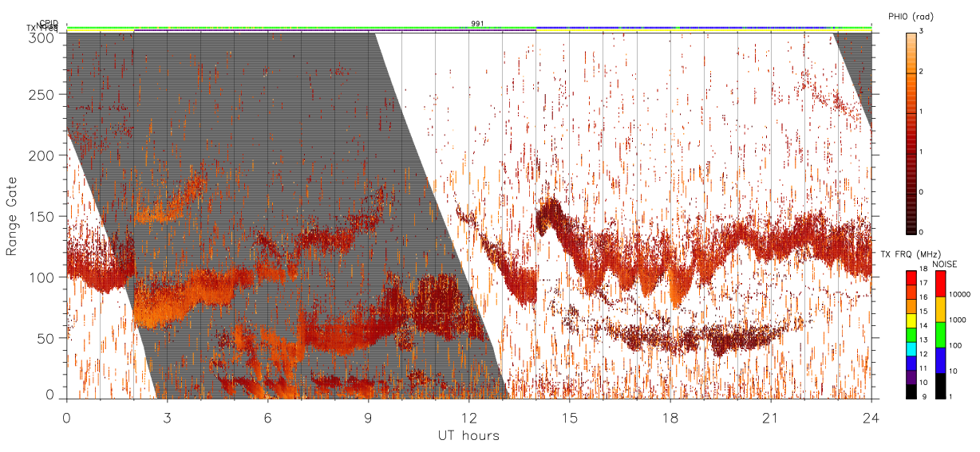Screen dimensions: 980x452
Task: Click the '24' UT hours tick label
Action: point(871,417)
